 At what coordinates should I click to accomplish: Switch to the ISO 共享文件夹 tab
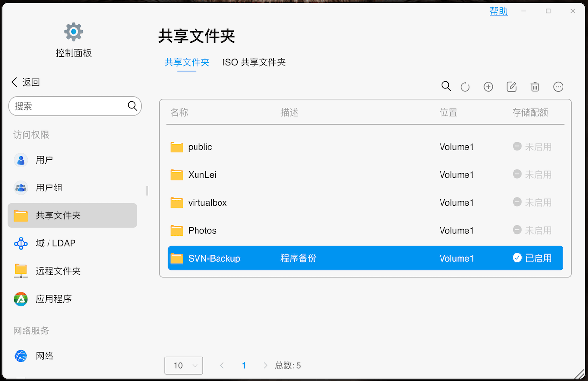[254, 62]
